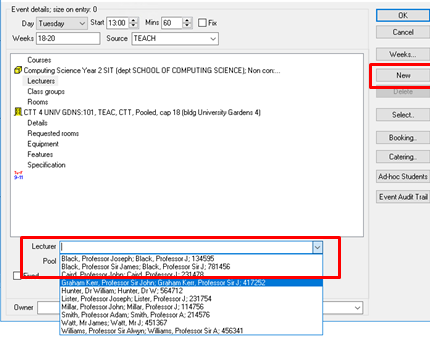This screenshot has height=362, width=430.
Task: Select the Class groups tree item
Action: point(46,91)
